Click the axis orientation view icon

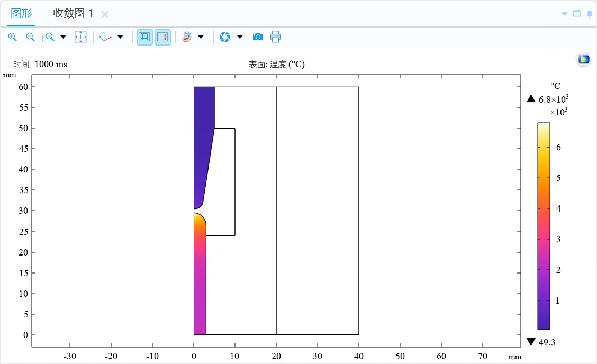pos(105,37)
